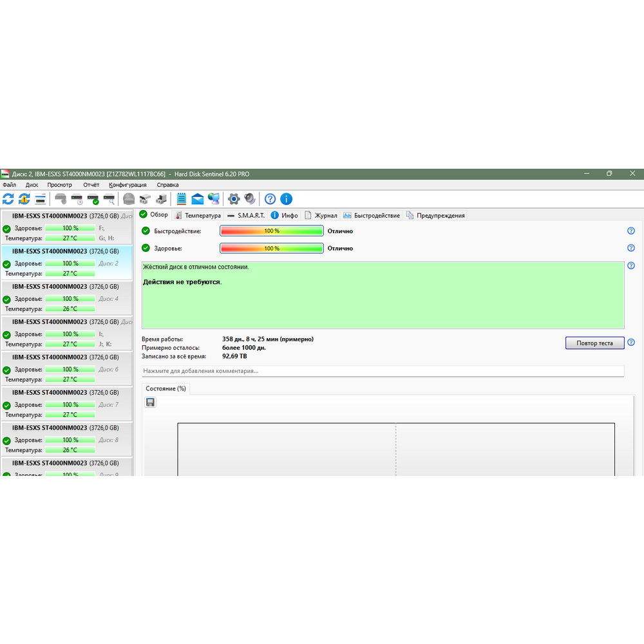Click the blue info circle toolbar icon
Viewport: 644px width, 644px height.
(287, 199)
